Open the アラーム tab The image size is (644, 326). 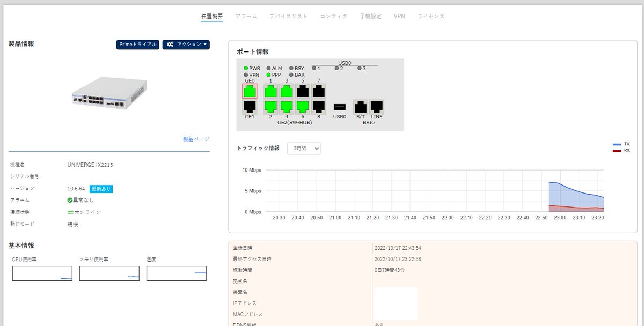tap(246, 16)
